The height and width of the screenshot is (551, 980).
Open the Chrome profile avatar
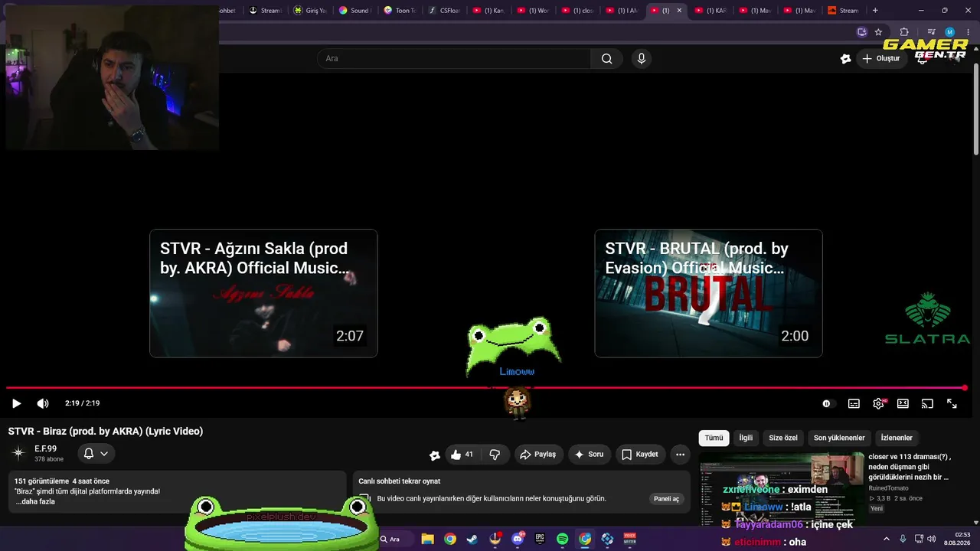(x=949, y=32)
